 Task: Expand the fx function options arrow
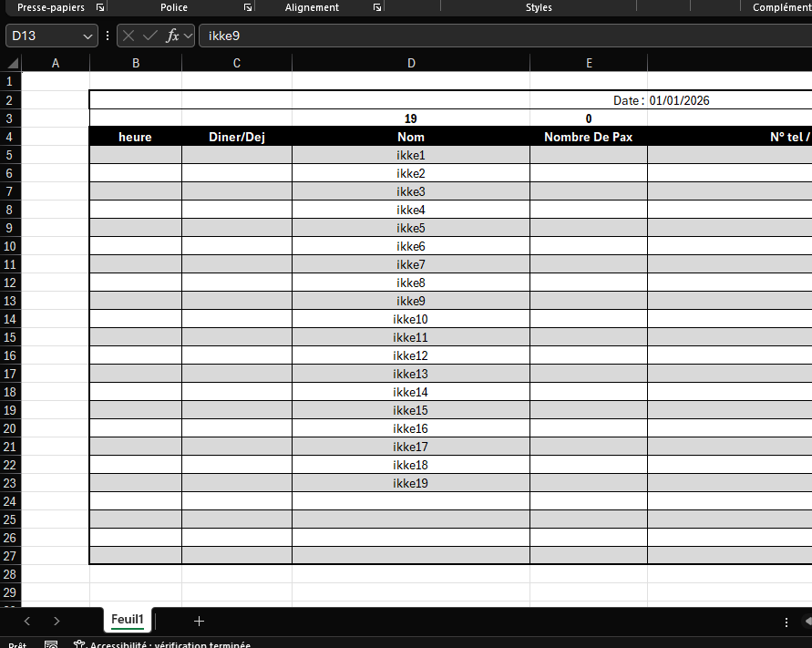[x=188, y=36]
